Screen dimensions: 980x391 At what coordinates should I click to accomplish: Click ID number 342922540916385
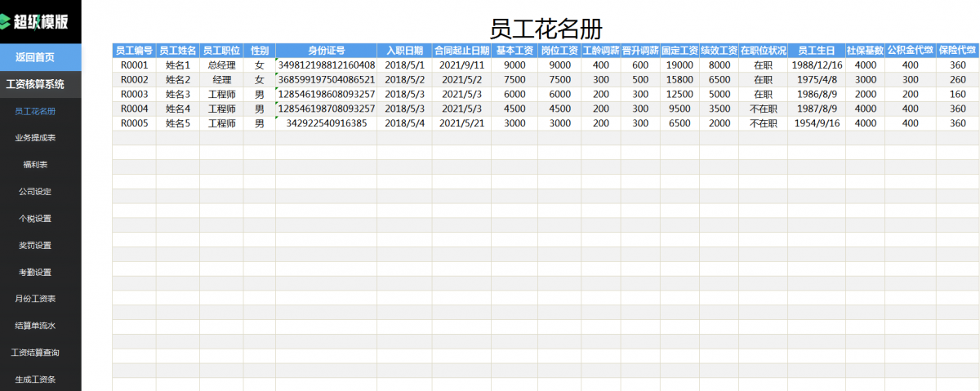point(326,123)
